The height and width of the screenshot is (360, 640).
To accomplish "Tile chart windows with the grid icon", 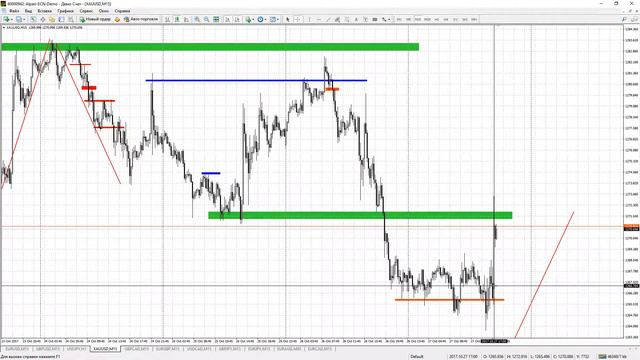I will (216, 19).
